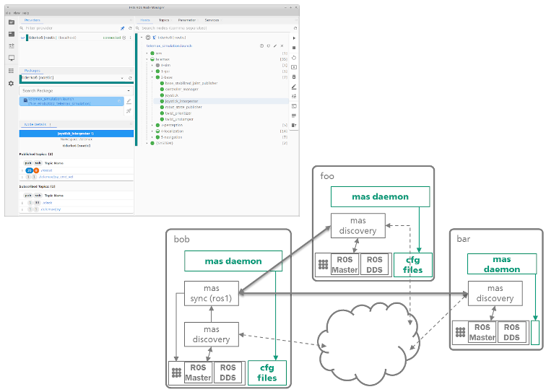546x392 pixels.
Task: Open the three-dot menu of tiderko6 provider
Action: tap(131, 38)
